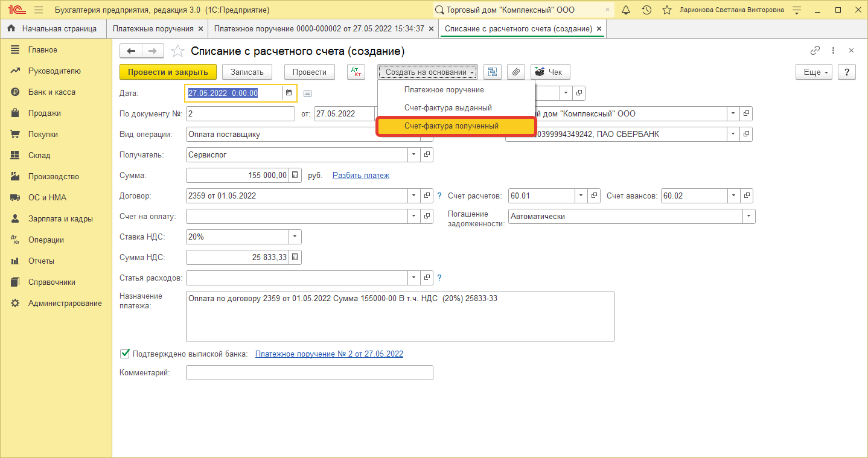The image size is (868, 458).
Task: Open Договор record icon
Action: pyautogui.click(x=427, y=196)
